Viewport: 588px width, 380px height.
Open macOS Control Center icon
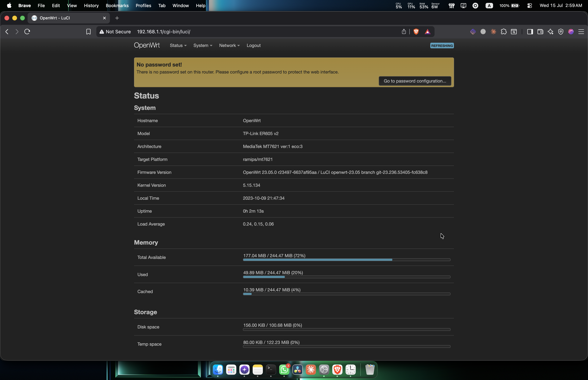click(x=529, y=5)
